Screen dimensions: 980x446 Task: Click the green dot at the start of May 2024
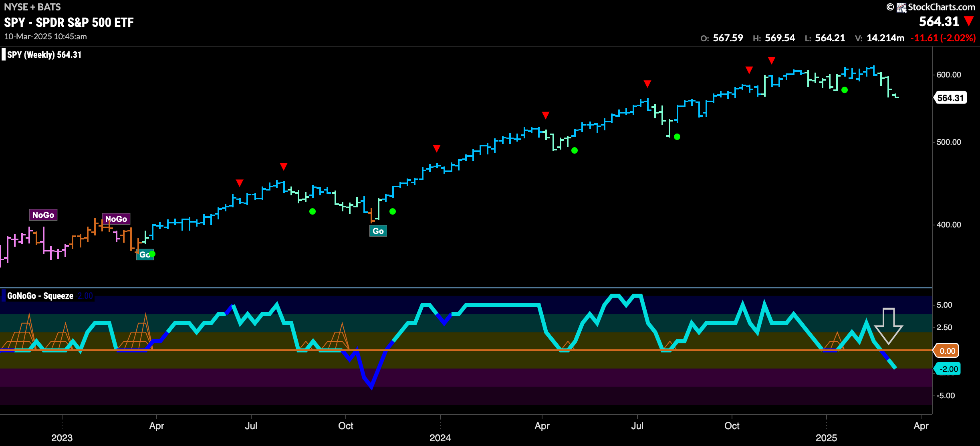pyautogui.click(x=575, y=150)
